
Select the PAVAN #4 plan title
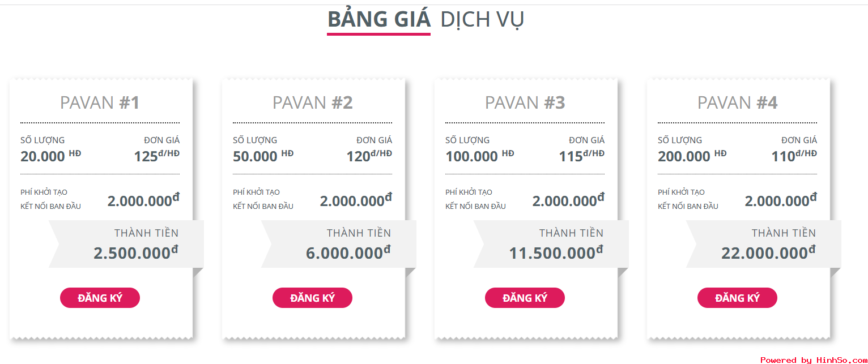pos(737,102)
